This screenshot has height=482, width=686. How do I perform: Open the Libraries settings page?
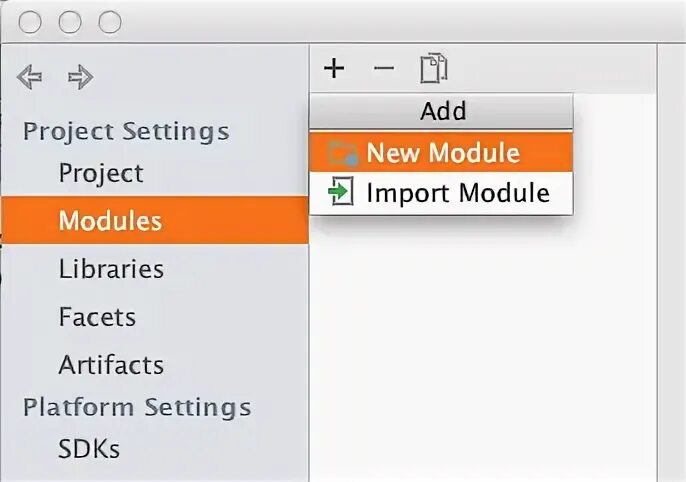[x=111, y=269]
